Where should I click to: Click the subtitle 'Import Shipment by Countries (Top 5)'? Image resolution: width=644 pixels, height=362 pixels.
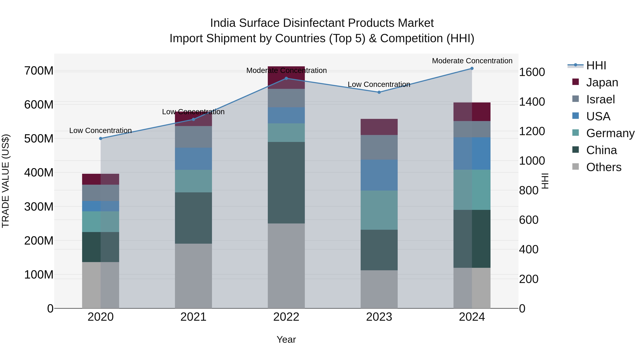pos(267,38)
